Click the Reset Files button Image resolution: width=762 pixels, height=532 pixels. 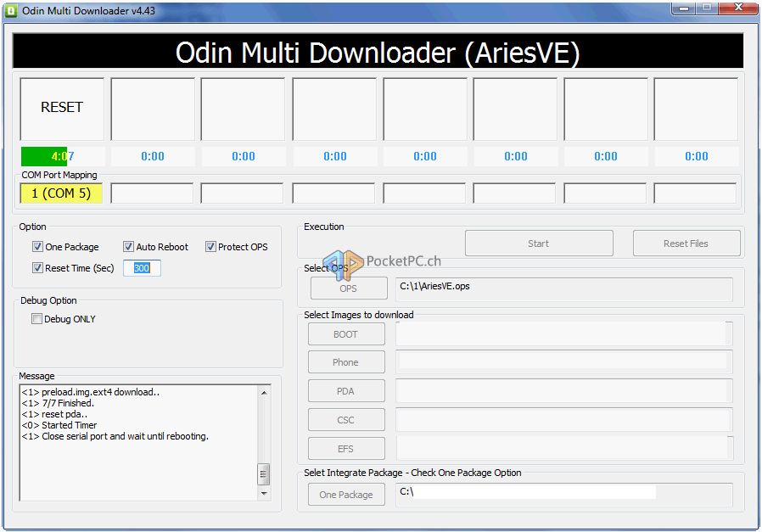point(686,244)
